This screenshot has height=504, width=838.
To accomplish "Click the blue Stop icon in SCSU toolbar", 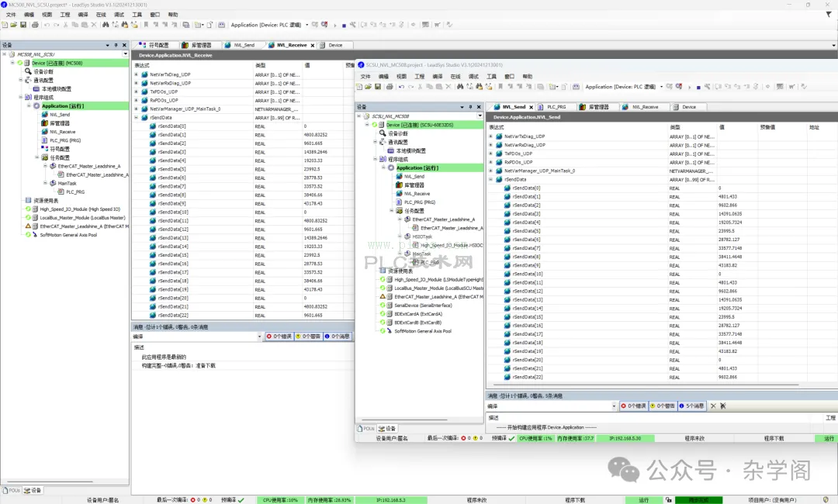I will pos(698,87).
